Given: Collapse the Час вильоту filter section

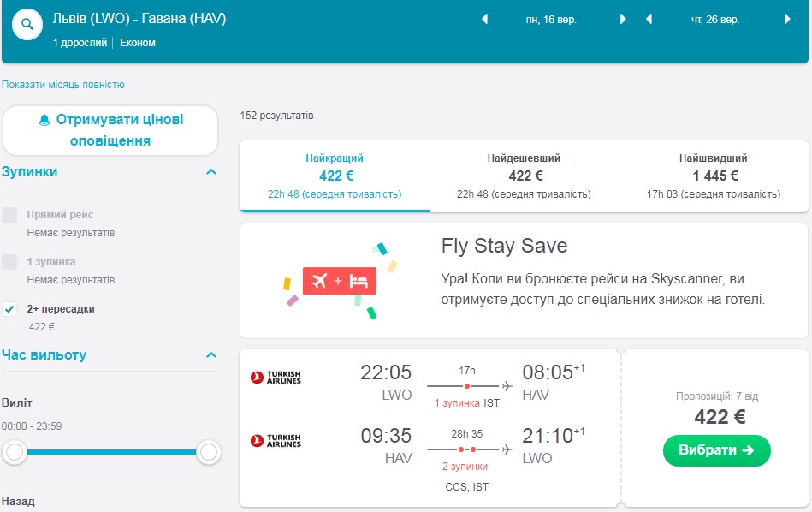Looking at the screenshot, I should tap(210, 355).
